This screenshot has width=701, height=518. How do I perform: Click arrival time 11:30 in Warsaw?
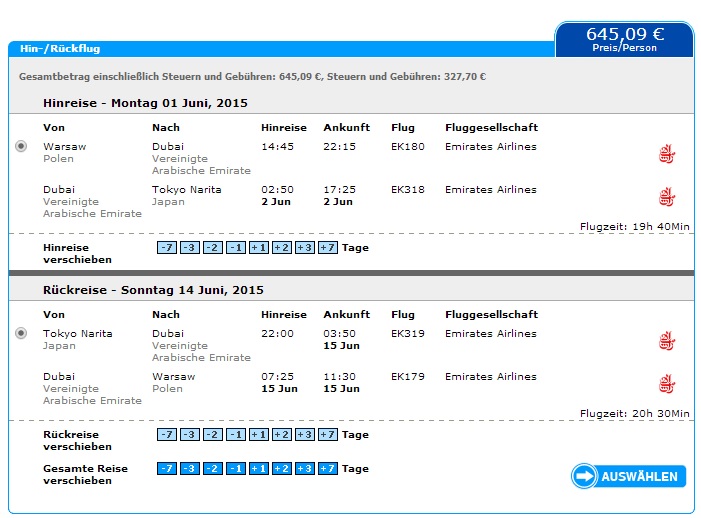coord(339,376)
